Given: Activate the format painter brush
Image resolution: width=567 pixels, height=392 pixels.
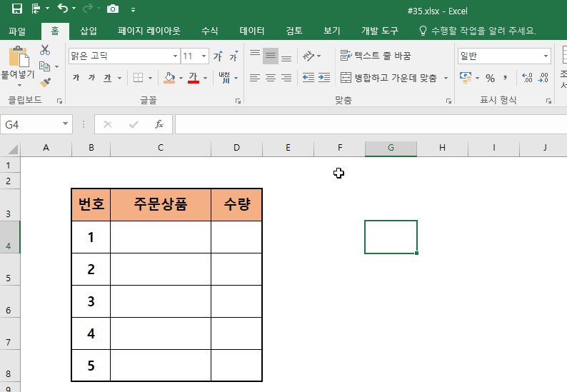Looking at the screenshot, I should [45, 82].
